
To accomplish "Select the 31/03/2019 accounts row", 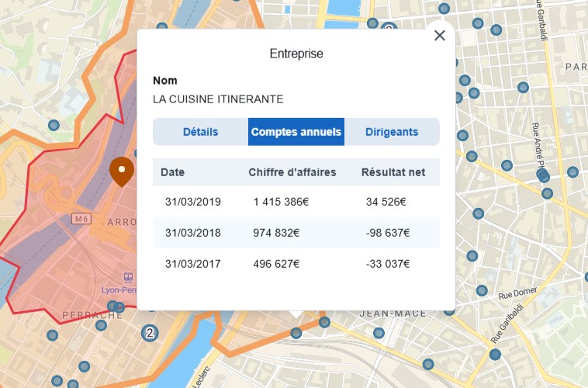I will point(296,202).
